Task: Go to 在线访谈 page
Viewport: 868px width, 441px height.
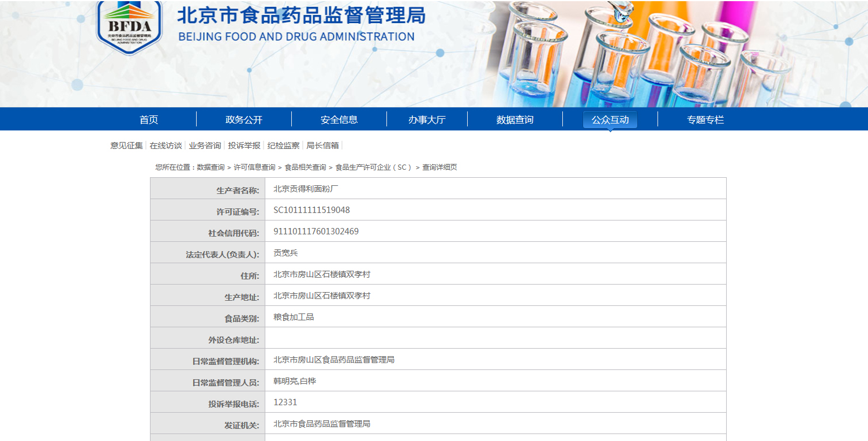Action: 166,145
